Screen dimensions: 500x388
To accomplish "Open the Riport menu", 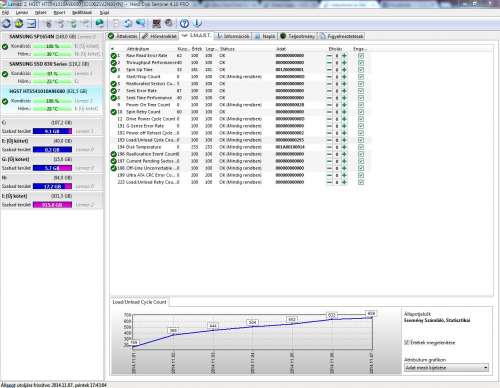I will (x=59, y=12).
